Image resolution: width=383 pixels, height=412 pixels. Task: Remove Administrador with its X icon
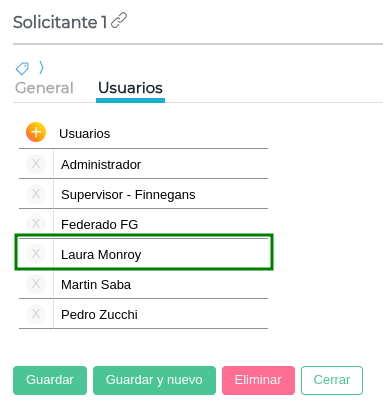(36, 164)
